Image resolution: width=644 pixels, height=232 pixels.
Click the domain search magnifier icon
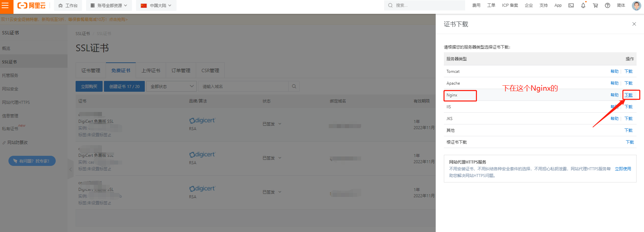tap(294, 87)
